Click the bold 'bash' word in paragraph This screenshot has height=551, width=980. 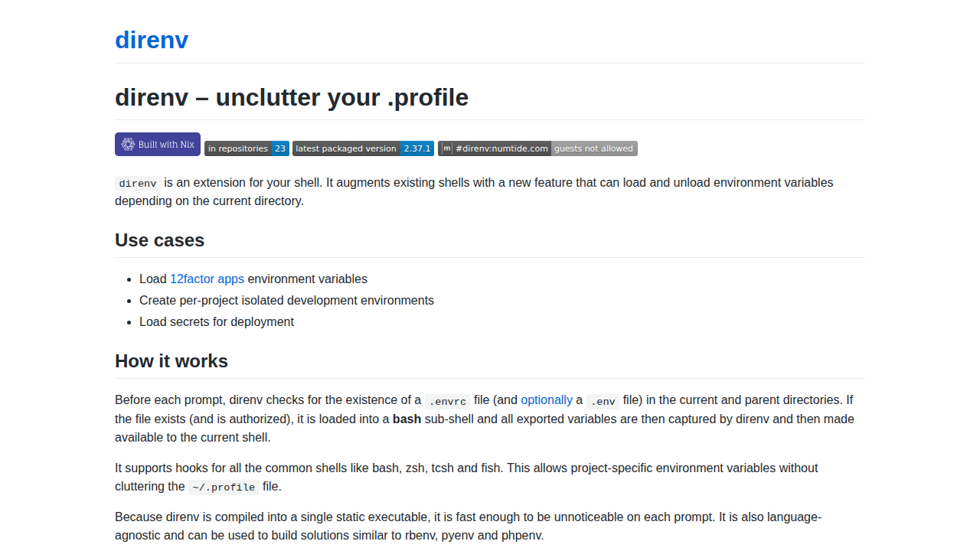pos(407,419)
